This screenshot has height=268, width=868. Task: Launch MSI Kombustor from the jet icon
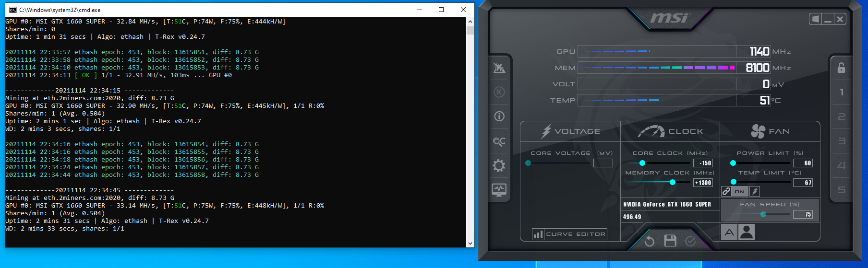tap(499, 68)
